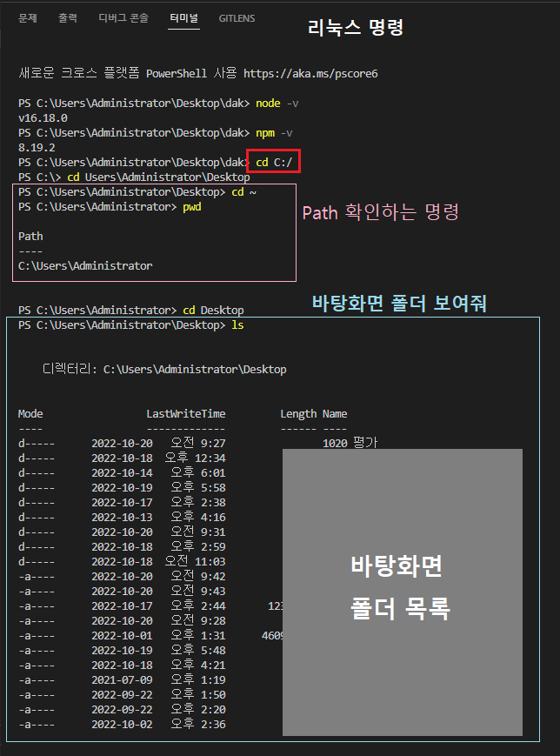560x756 pixels.
Task: Click the 2022-10-18 오후 2:59 row
Action: tap(122, 546)
